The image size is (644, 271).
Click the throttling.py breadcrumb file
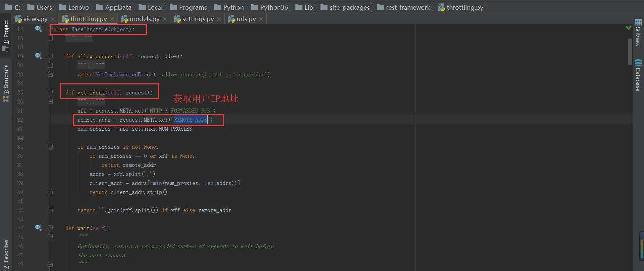[x=461, y=7]
